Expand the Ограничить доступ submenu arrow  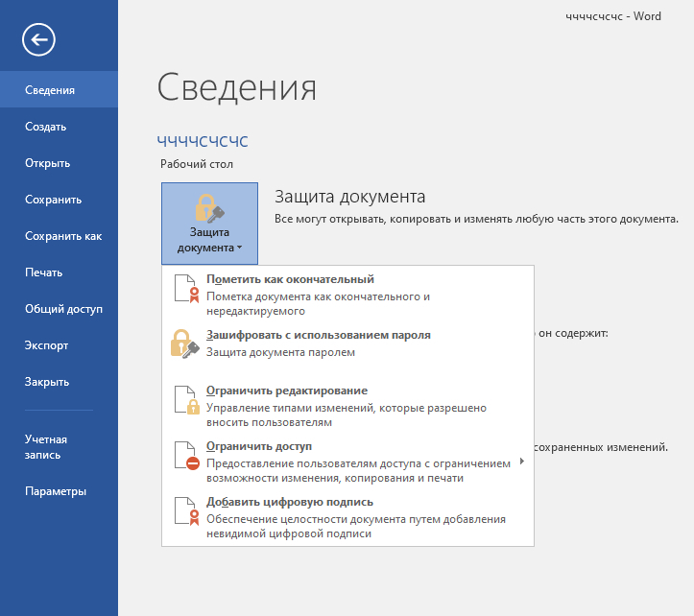click(x=522, y=462)
